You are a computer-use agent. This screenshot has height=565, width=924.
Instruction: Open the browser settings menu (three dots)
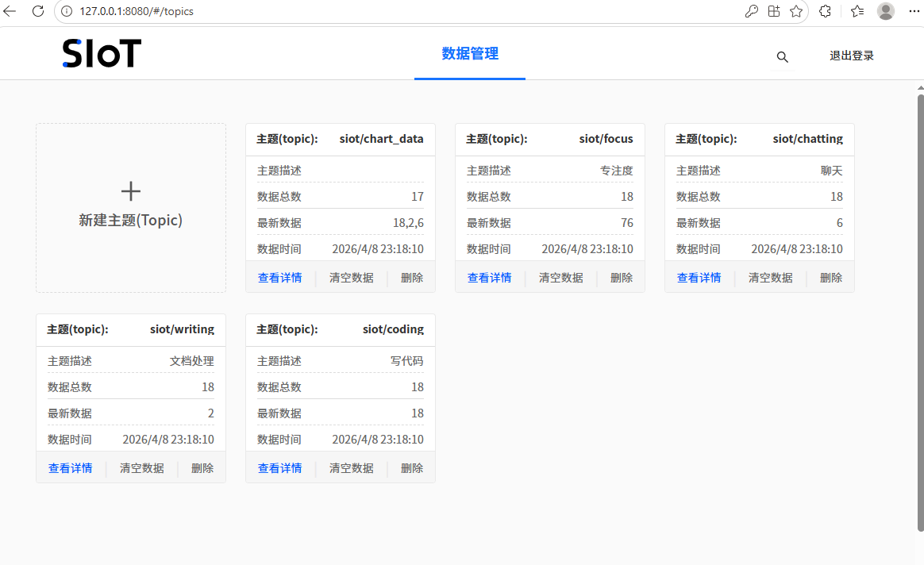click(914, 12)
